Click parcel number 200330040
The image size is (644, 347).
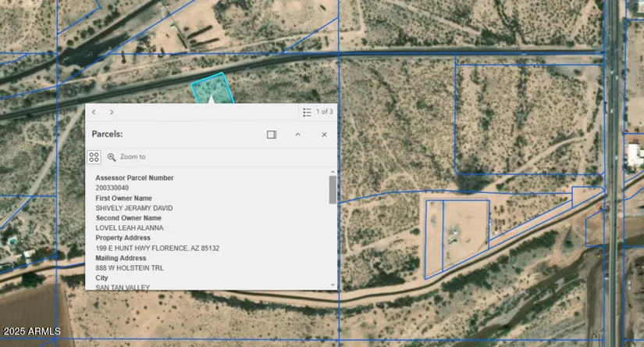tap(112, 188)
